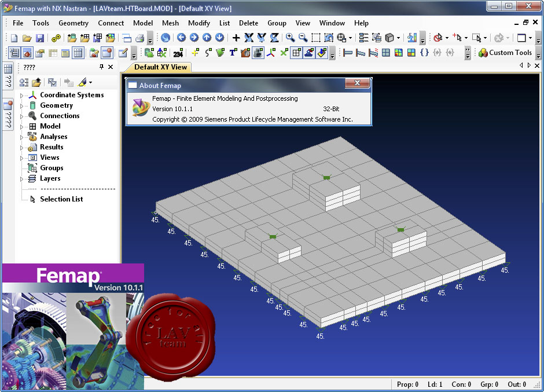The width and height of the screenshot is (544, 392).
Task: Save the model with floppy disk icon
Action: click(40, 38)
